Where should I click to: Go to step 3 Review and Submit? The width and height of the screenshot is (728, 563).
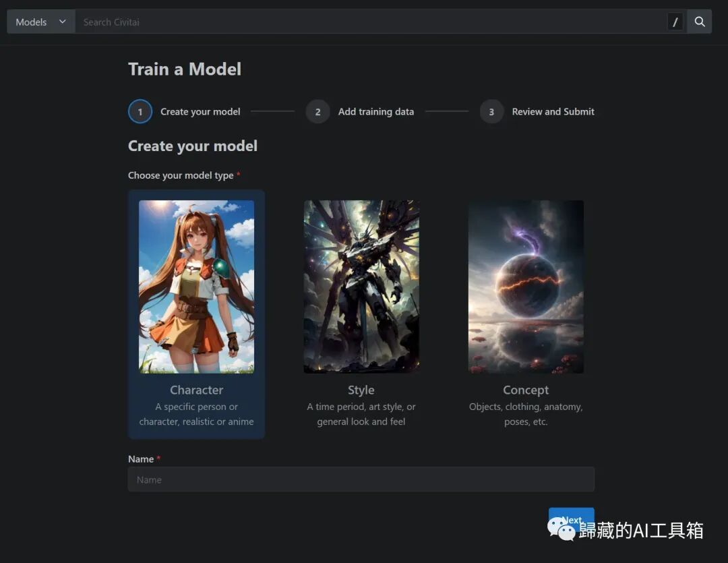click(537, 111)
